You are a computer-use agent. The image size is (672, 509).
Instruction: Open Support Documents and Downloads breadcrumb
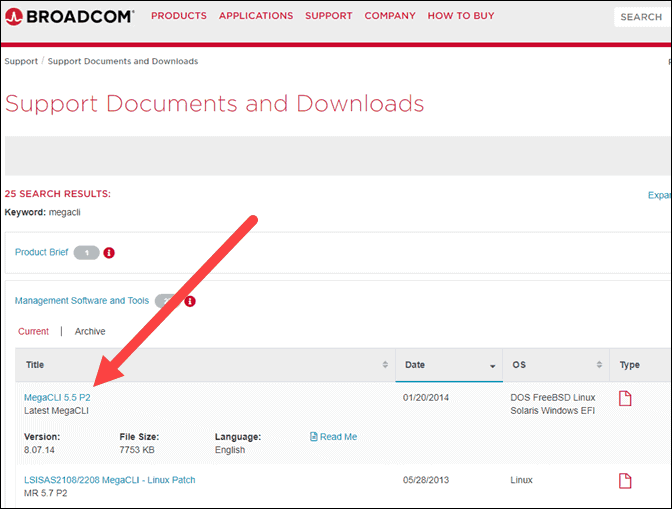pyautogui.click(x=123, y=61)
